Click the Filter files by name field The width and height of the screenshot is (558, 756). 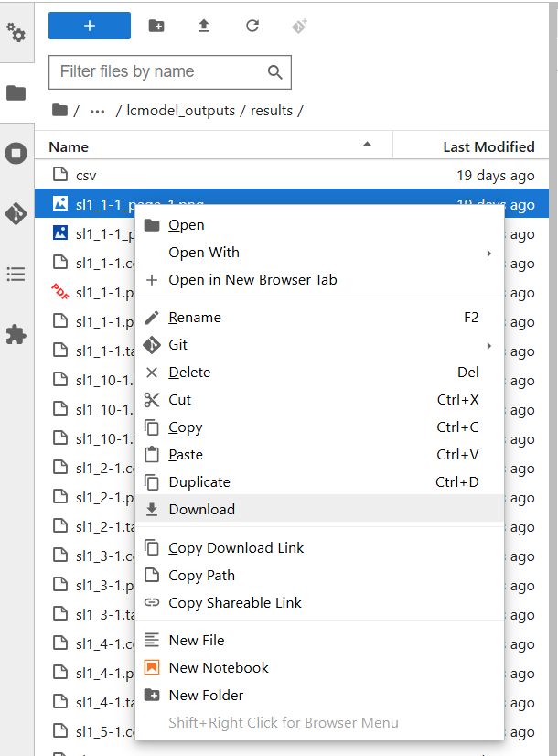tap(160, 72)
